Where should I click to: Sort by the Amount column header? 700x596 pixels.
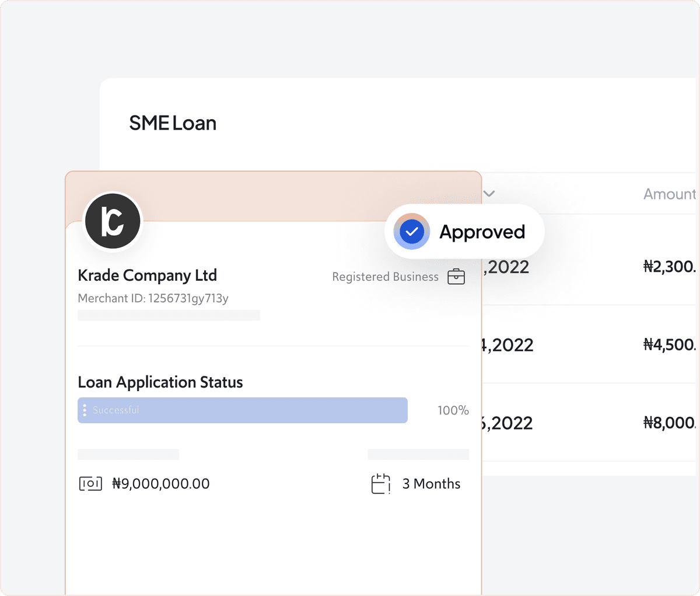tap(669, 194)
